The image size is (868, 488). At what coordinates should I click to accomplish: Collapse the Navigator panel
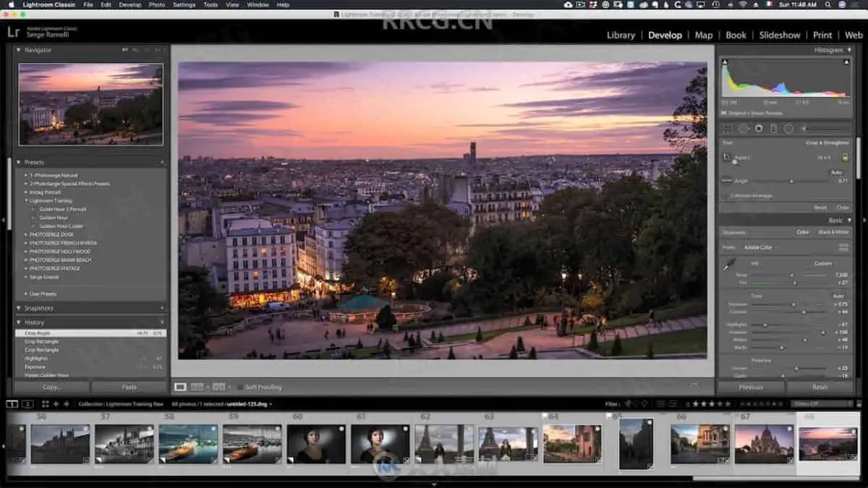coord(19,50)
